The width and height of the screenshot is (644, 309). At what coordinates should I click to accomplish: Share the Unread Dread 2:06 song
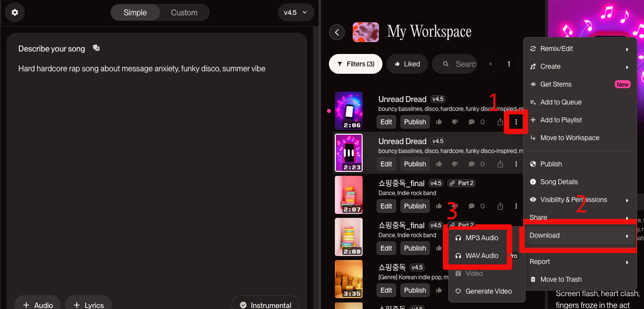tap(500, 122)
